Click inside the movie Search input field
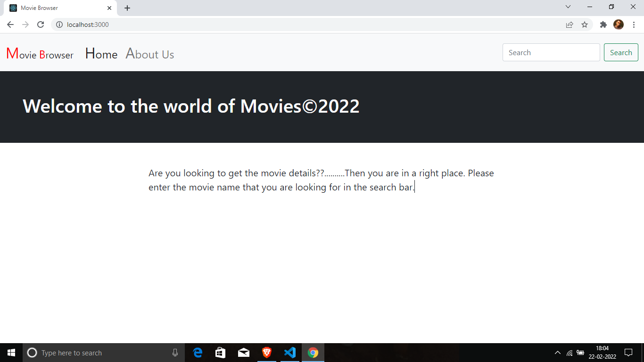644x362 pixels. (551, 52)
